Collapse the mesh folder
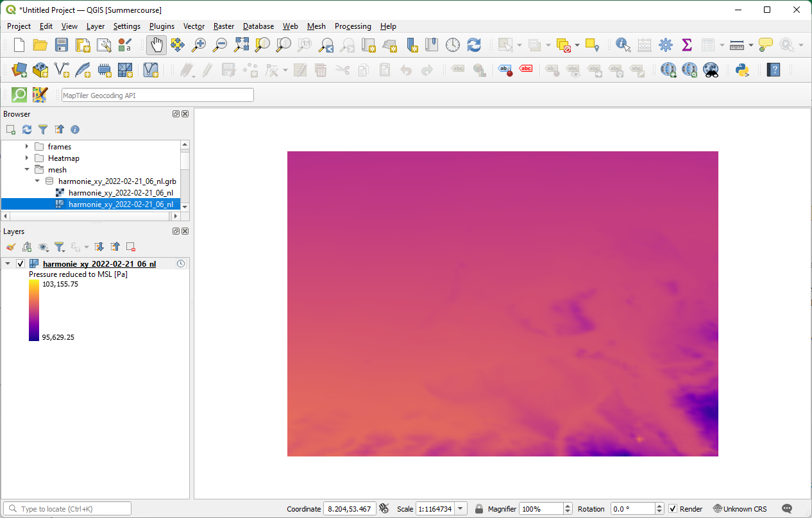The image size is (812, 518). [27, 169]
